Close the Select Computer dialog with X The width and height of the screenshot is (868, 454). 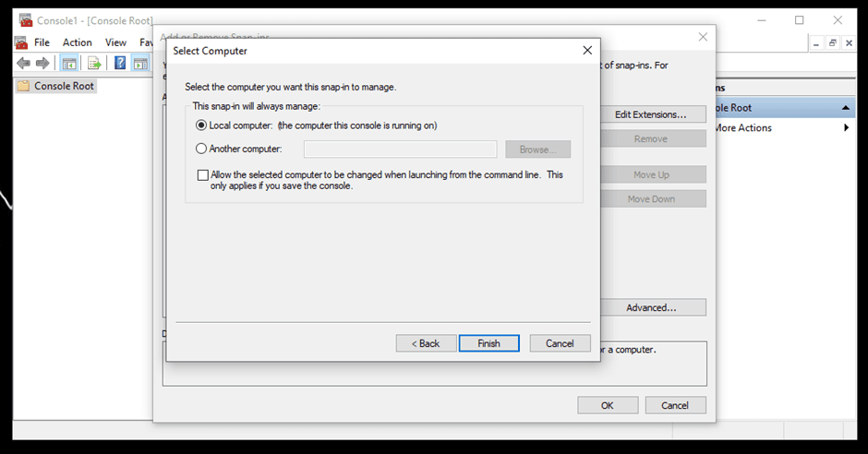(587, 51)
